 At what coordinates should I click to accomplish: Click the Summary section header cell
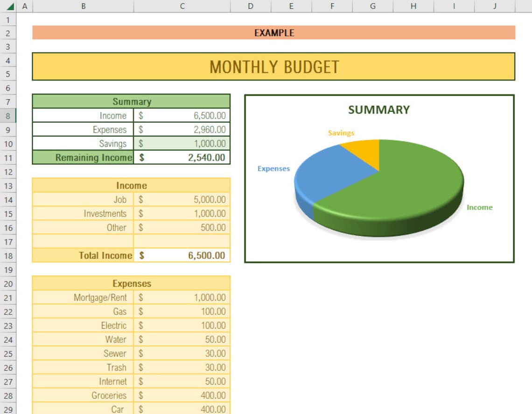click(x=131, y=101)
